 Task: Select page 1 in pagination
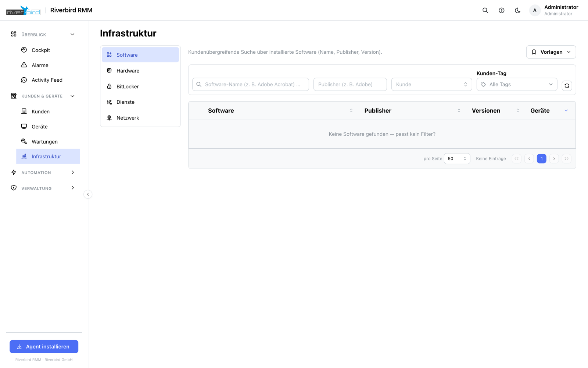pyautogui.click(x=541, y=159)
